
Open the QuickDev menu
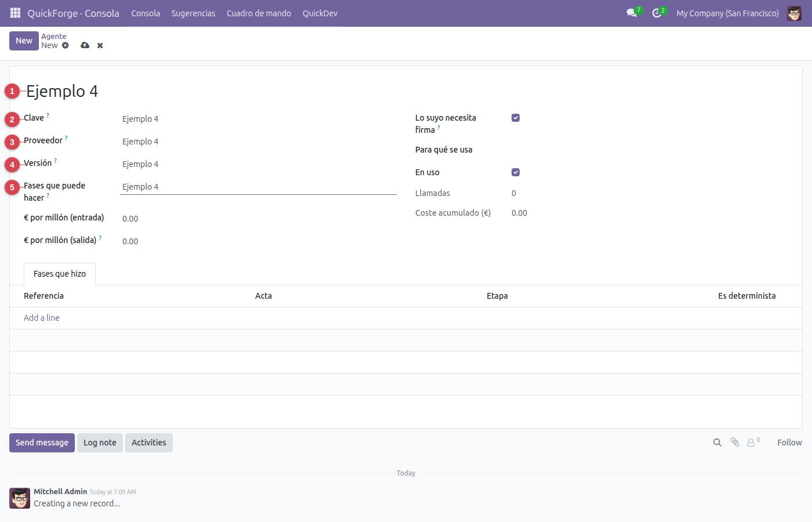point(320,13)
